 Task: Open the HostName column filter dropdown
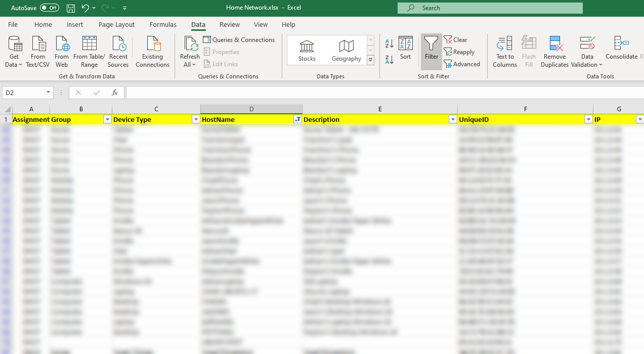click(298, 119)
